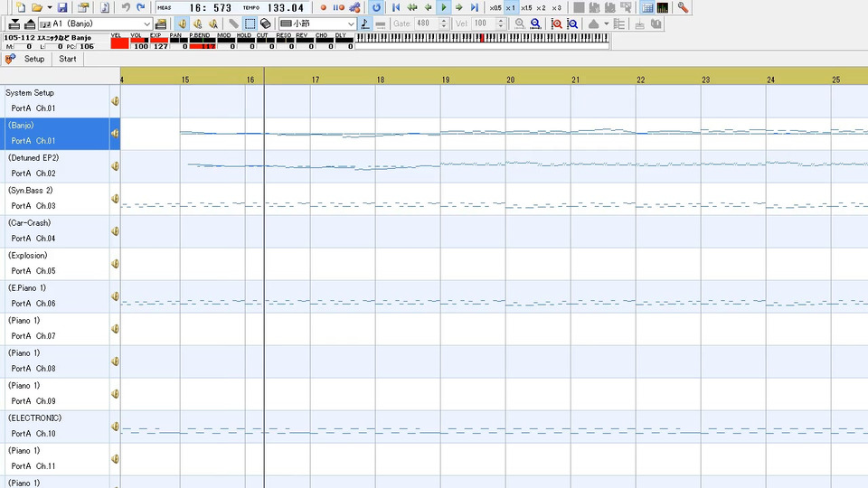This screenshot has width=868, height=488.
Task: Zoom in vertically with the red magnifier
Action: point(556,23)
